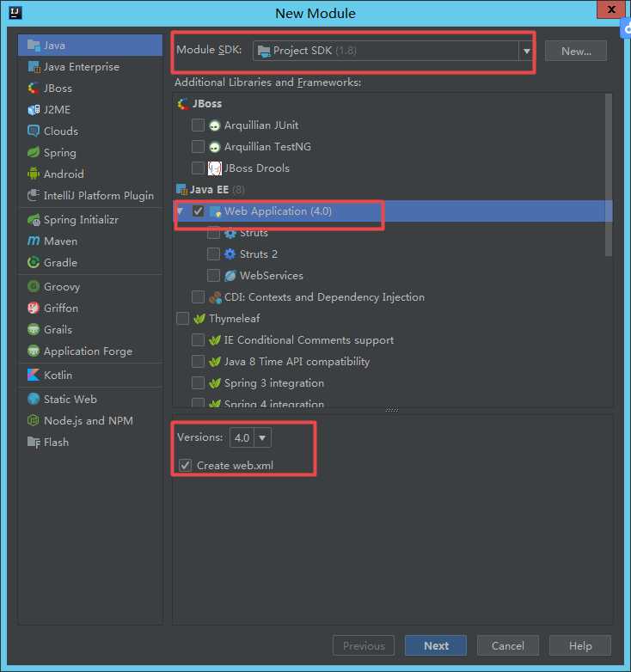Close the New Module dialog
The width and height of the screenshot is (631, 672).
click(610, 9)
